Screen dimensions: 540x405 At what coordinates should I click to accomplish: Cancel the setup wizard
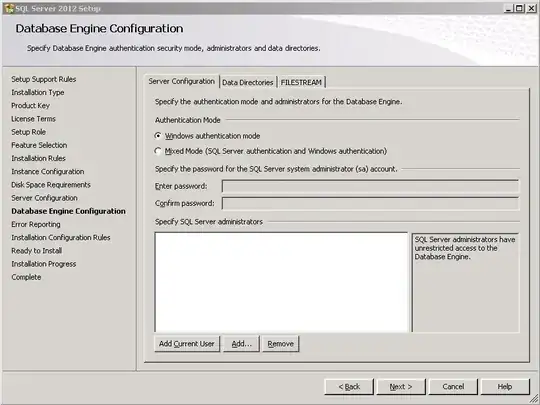[x=453, y=387]
